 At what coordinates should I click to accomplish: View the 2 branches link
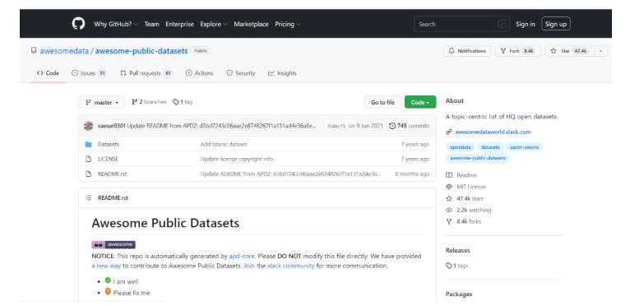tap(149, 102)
